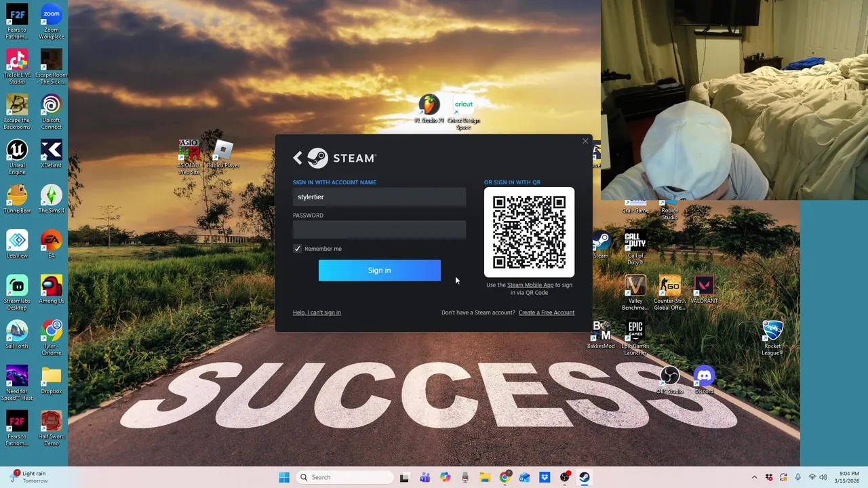
Task: Close the Steam sign-in dialog
Action: click(585, 141)
